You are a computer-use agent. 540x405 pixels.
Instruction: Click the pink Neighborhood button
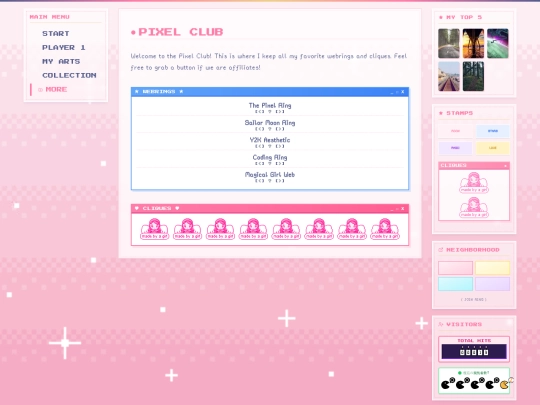455,268
